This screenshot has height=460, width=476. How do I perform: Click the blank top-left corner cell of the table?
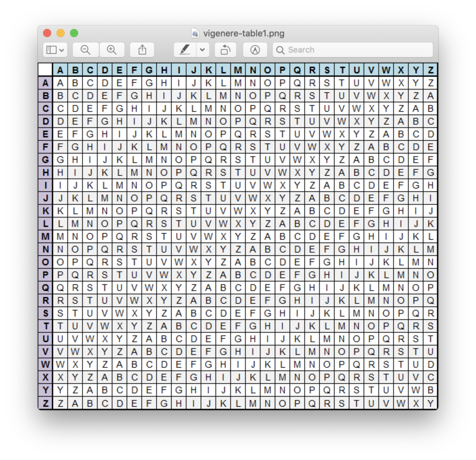45,70
